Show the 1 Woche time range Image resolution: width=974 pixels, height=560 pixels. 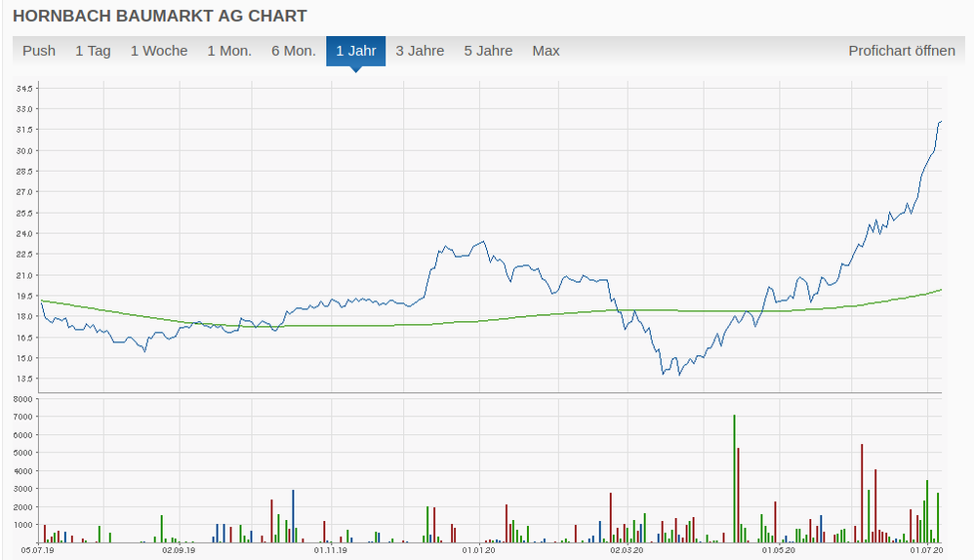coord(159,51)
